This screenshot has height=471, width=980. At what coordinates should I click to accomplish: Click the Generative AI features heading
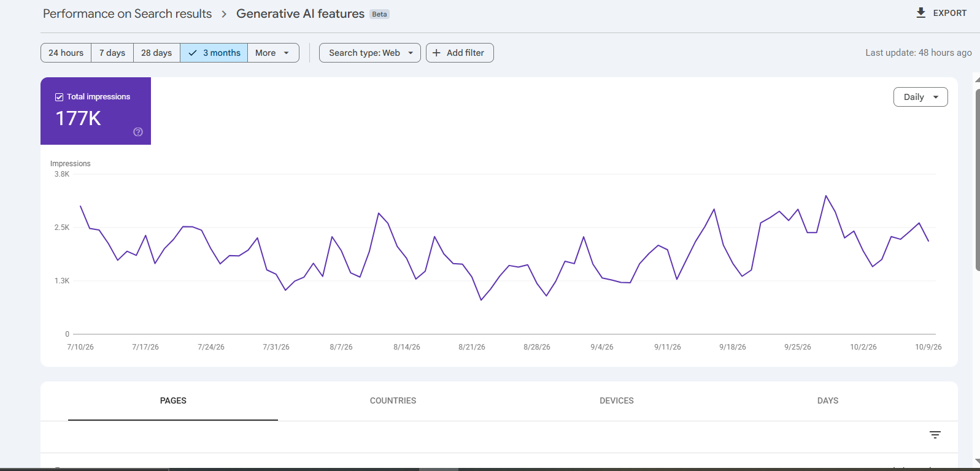click(300, 13)
